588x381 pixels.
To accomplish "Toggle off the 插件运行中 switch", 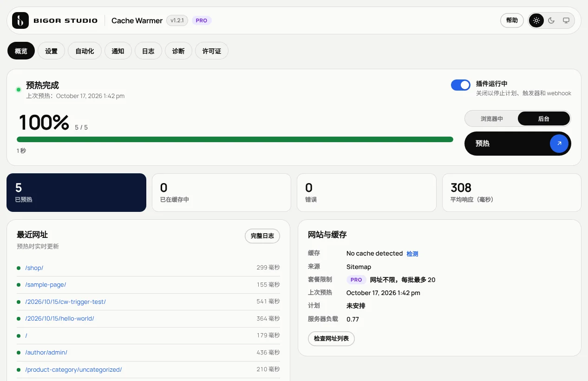I will [x=461, y=85].
